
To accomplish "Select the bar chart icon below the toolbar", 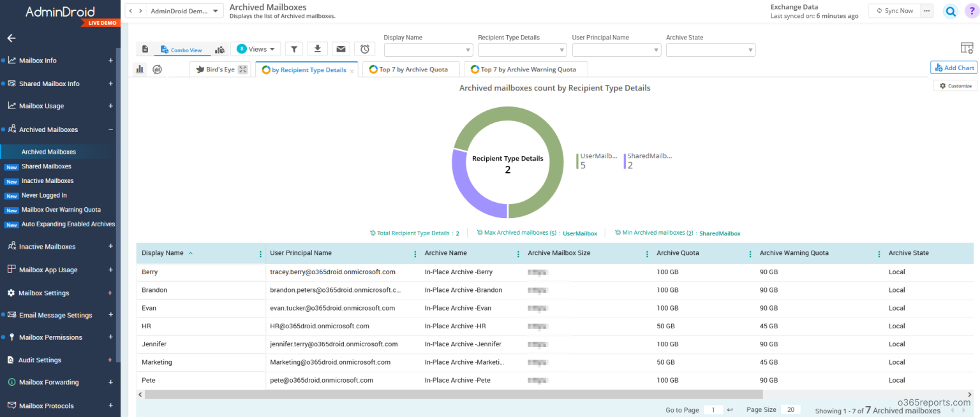I will (140, 69).
